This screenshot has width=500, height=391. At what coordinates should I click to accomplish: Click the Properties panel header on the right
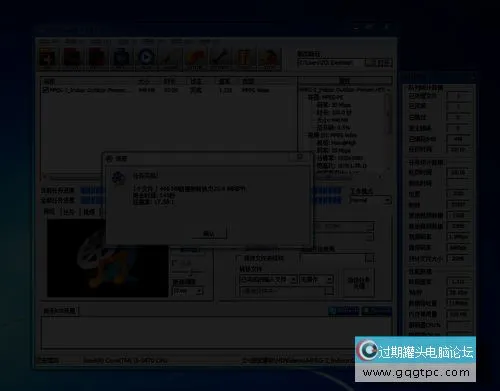345,81
